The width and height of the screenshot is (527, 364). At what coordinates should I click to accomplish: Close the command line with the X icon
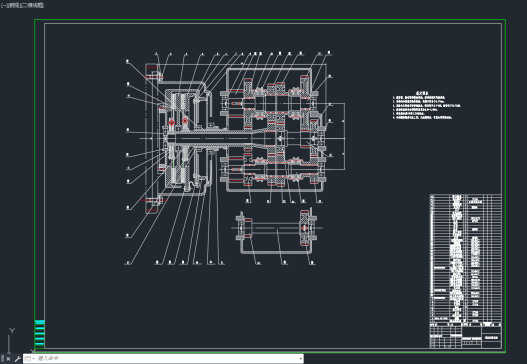coord(9,359)
